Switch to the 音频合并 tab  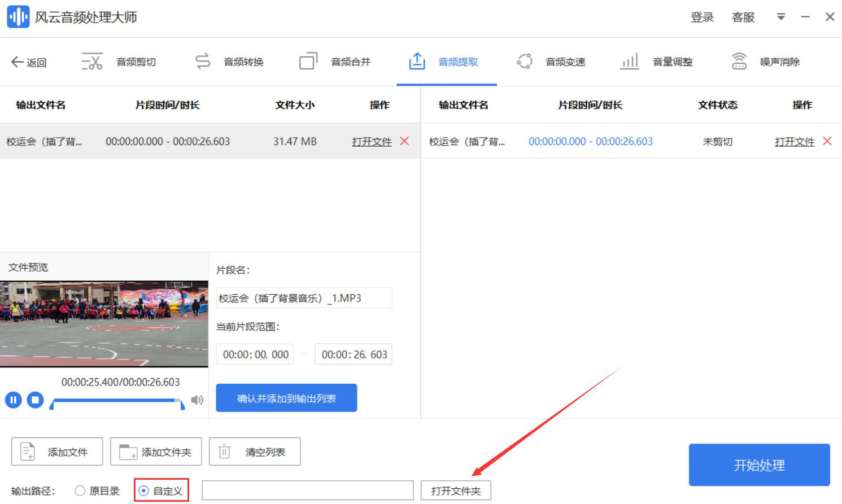point(351,62)
